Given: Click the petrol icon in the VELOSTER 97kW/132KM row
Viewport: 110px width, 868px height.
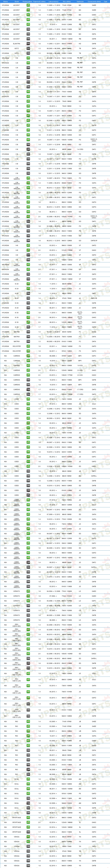Looking at the screenshot, I should coord(28,351).
